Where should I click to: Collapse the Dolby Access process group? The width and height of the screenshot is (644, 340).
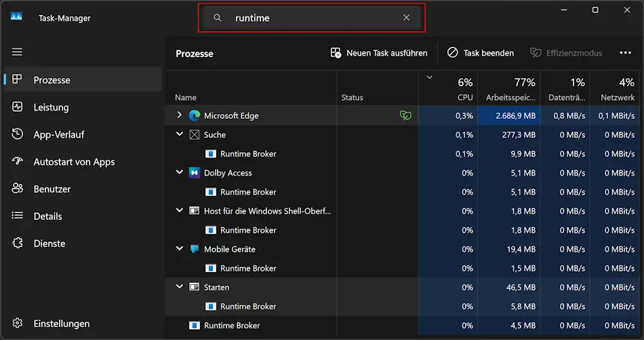click(180, 173)
